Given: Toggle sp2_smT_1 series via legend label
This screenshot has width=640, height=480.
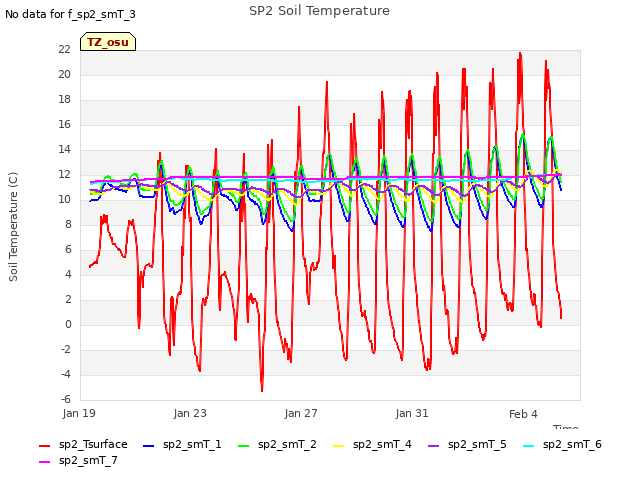Looking at the screenshot, I should [192, 444].
